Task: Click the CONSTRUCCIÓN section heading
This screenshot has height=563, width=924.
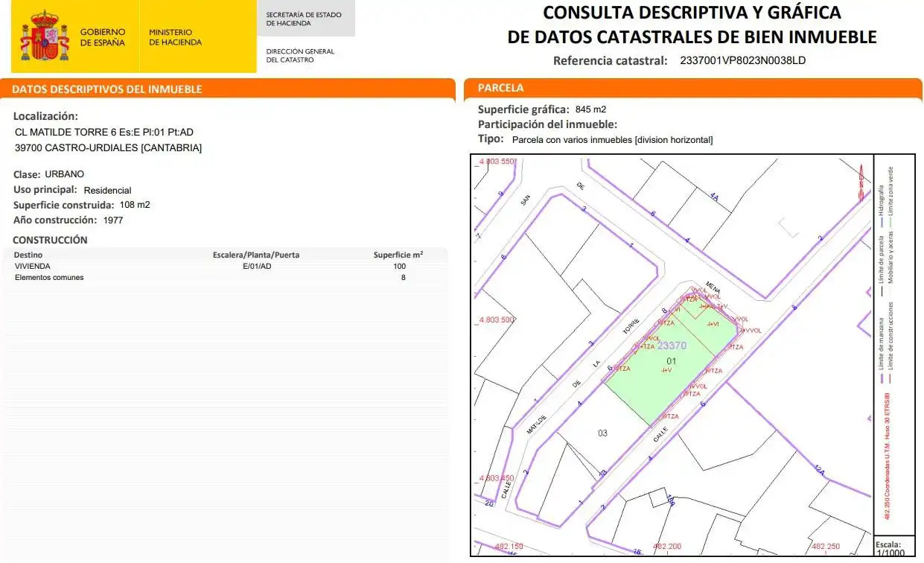Action: tap(50, 240)
